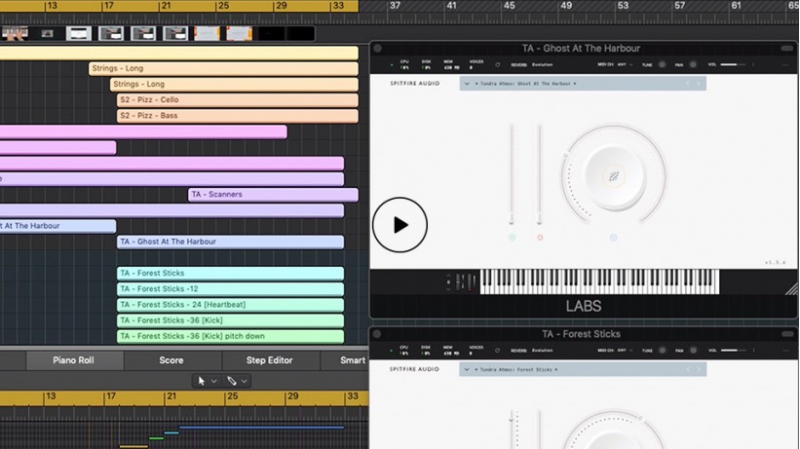This screenshot has height=449, width=800.
Task: Click Tundra Atmos Forest Sticks preset name
Action: (516, 369)
